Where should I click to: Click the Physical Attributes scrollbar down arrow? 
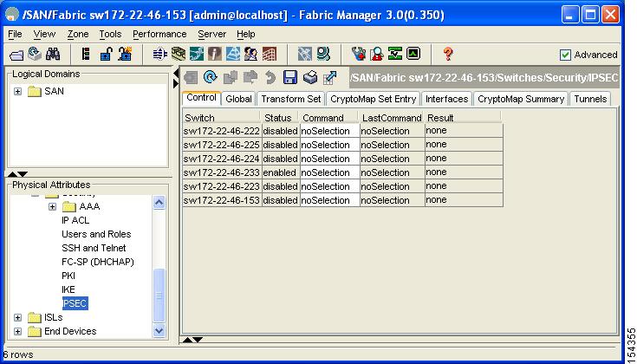click(x=159, y=330)
